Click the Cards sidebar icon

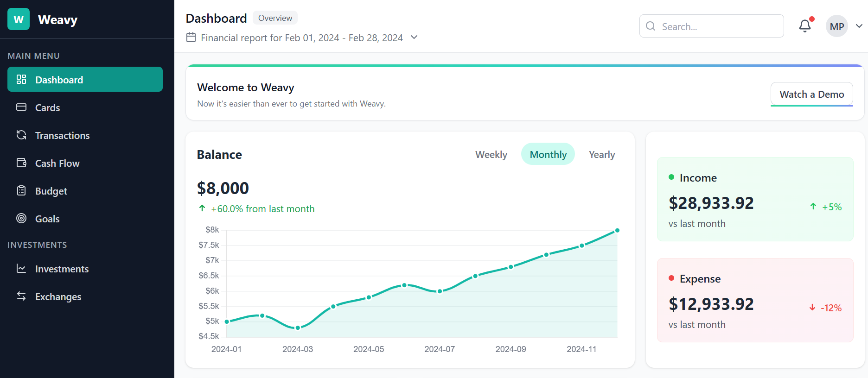tap(21, 107)
